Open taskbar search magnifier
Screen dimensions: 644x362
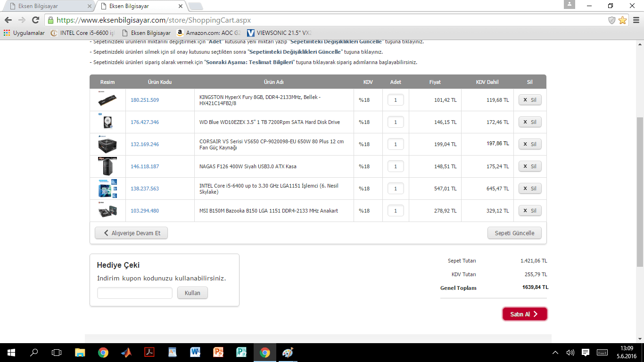(x=34, y=352)
